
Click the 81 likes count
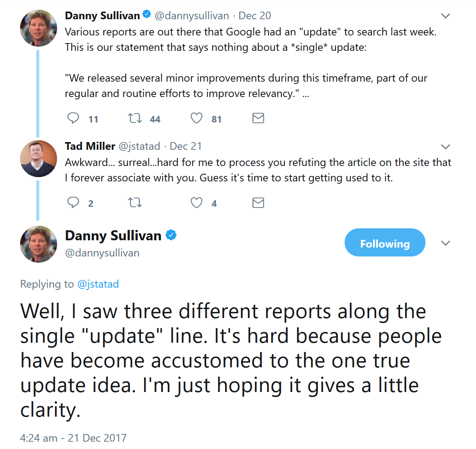216,119
